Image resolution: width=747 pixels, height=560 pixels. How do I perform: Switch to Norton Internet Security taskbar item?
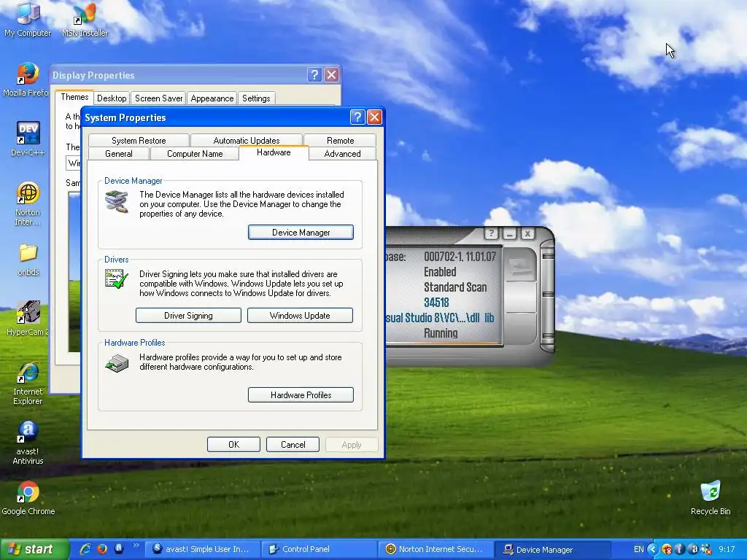point(436,549)
